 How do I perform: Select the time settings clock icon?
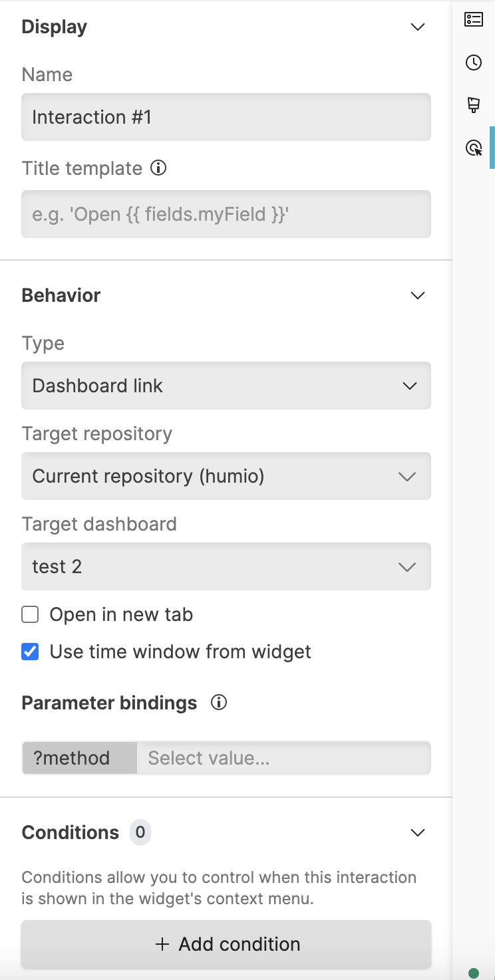474,63
